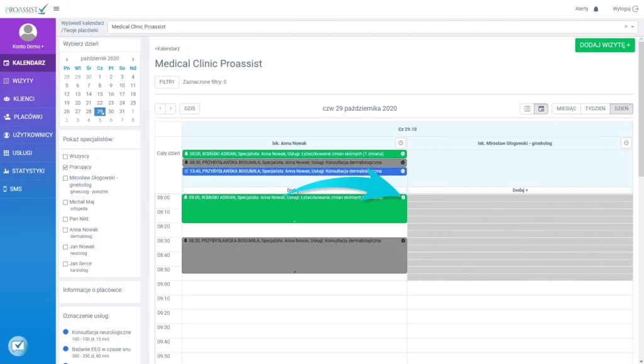
Task: Open the Alerty bell notifications
Action: 596,9
